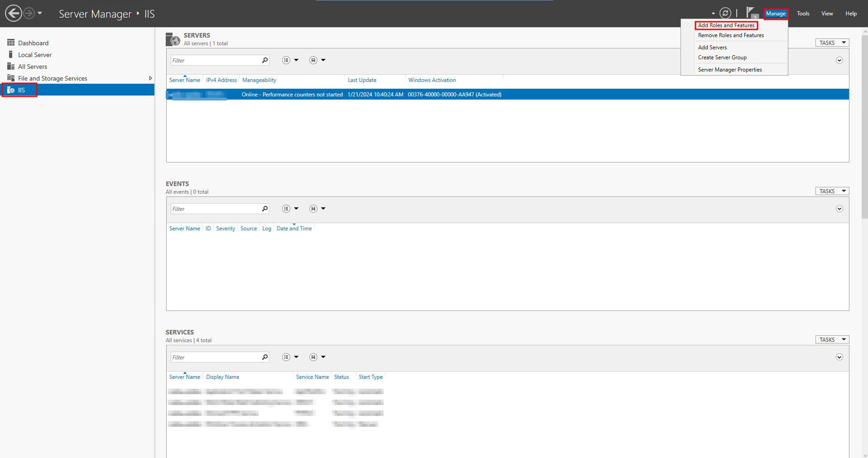This screenshot has width=868, height=458.
Task: Open Local Server page
Action: coord(35,55)
